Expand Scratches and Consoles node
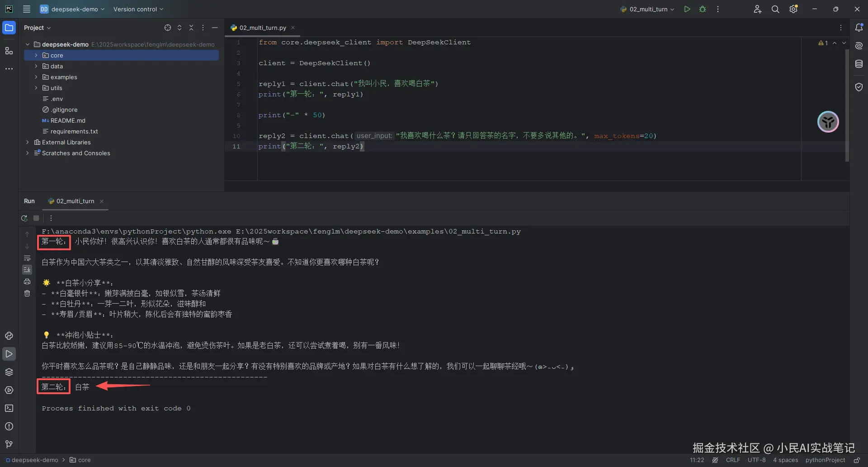868x467 pixels. click(28, 153)
